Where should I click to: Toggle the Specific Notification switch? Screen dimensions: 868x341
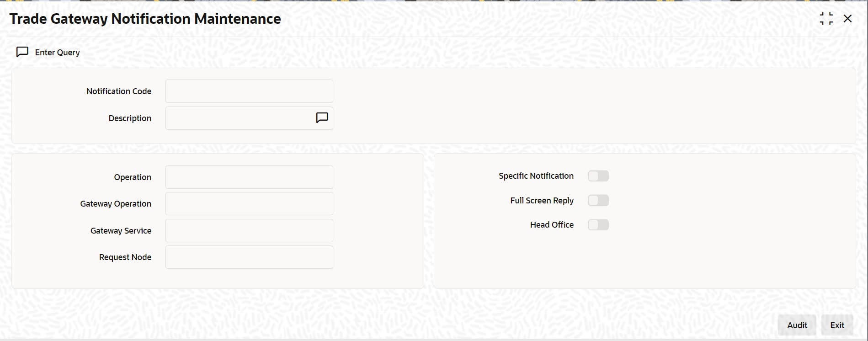[598, 176]
